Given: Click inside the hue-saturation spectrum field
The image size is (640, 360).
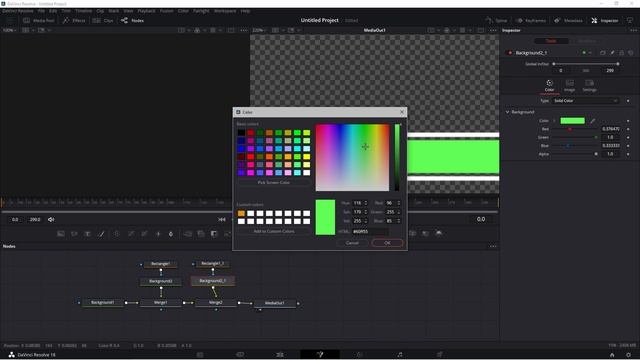Looking at the screenshot, I should [x=352, y=157].
